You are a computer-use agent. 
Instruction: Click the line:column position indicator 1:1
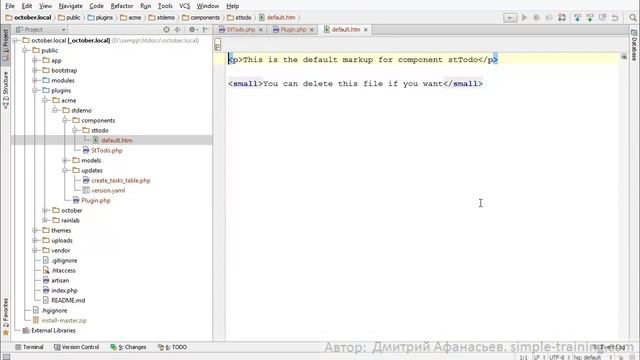point(523,357)
